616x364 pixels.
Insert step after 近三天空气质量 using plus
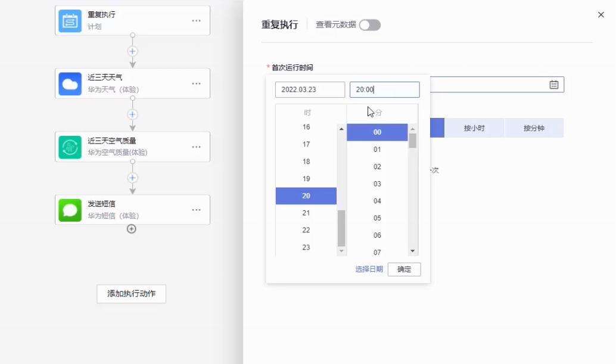pyautogui.click(x=132, y=178)
